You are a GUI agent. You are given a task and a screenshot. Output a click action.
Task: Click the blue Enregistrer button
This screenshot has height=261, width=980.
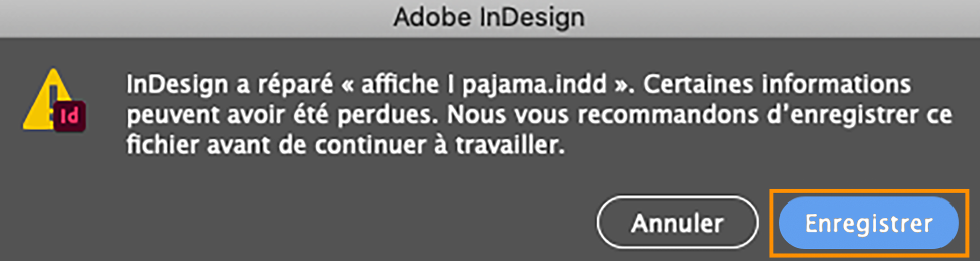pos(868,223)
